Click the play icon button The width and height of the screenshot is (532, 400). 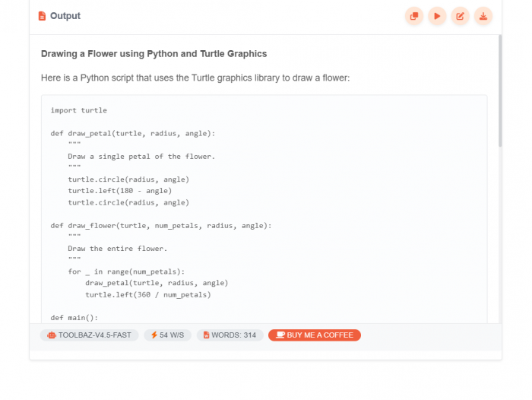pyautogui.click(x=437, y=16)
